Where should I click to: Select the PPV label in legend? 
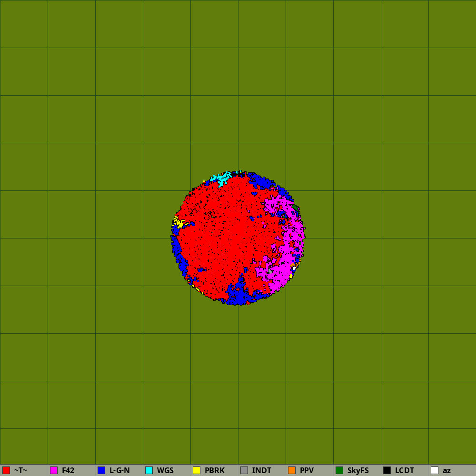coord(307,470)
